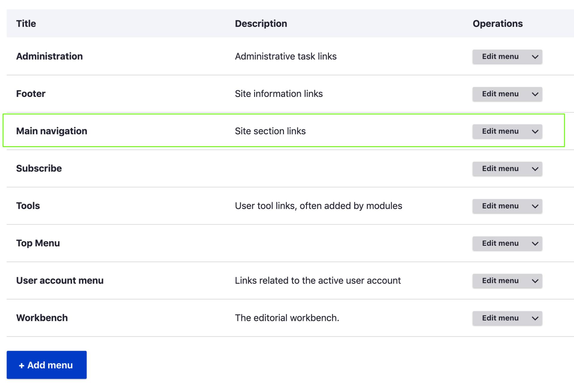Image resolution: width=574 pixels, height=392 pixels.
Task: Click the Description column header
Action: pyautogui.click(x=261, y=23)
